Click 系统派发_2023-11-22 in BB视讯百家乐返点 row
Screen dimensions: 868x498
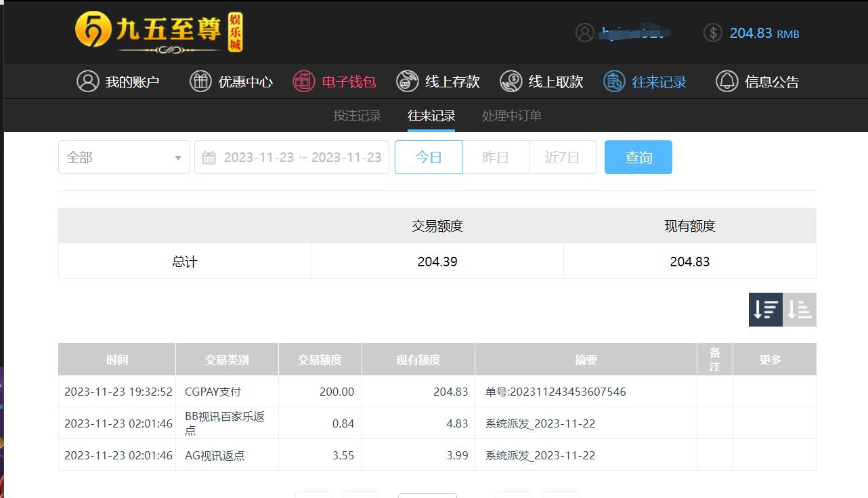click(540, 423)
